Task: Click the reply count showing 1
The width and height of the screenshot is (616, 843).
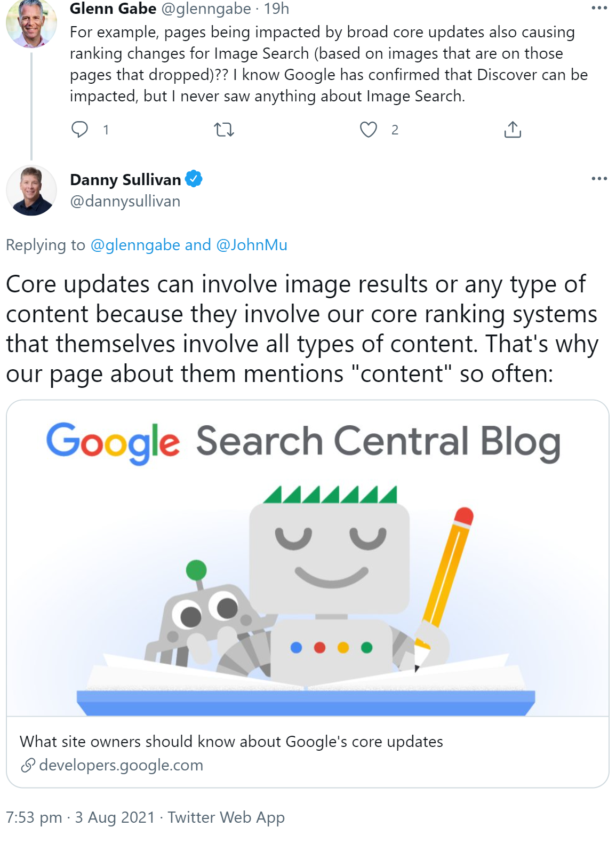Action: tap(106, 130)
